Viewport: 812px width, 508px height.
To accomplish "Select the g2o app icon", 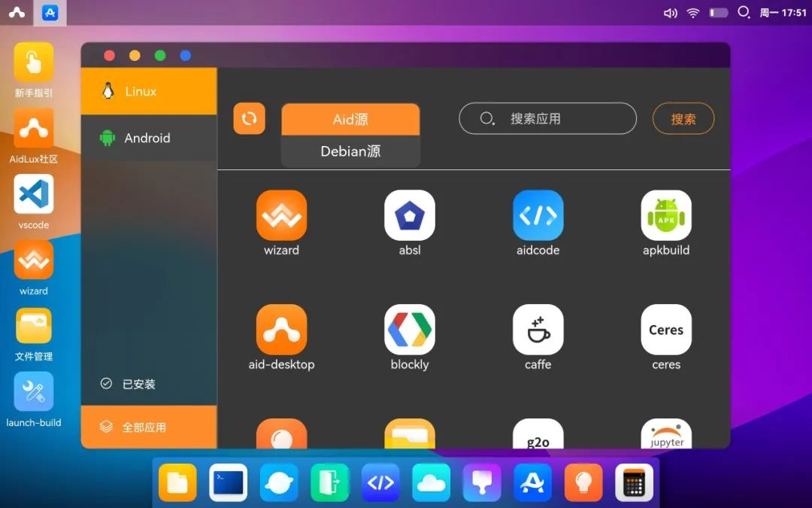I will coord(538,434).
